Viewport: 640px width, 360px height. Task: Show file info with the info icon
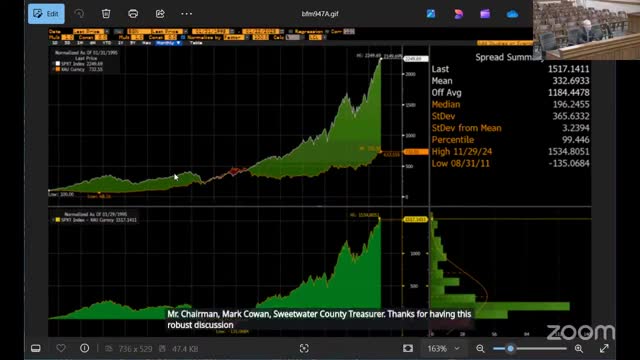click(x=84, y=348)
